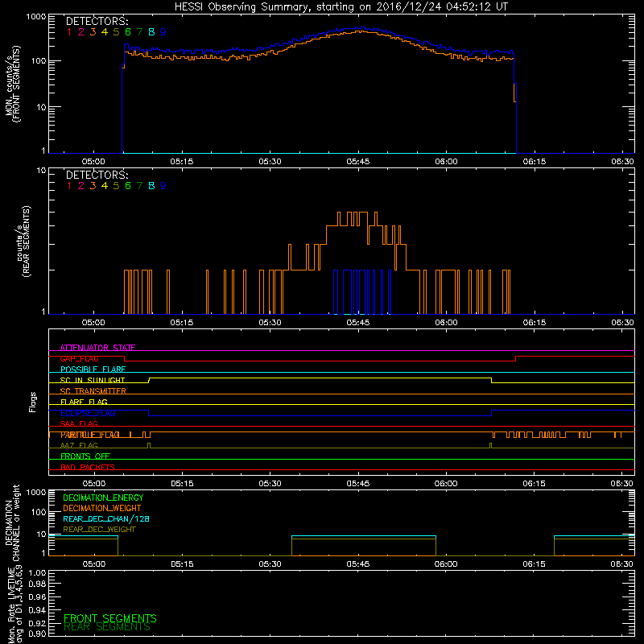Click the vertical Flags axis label

pos(33,402)
